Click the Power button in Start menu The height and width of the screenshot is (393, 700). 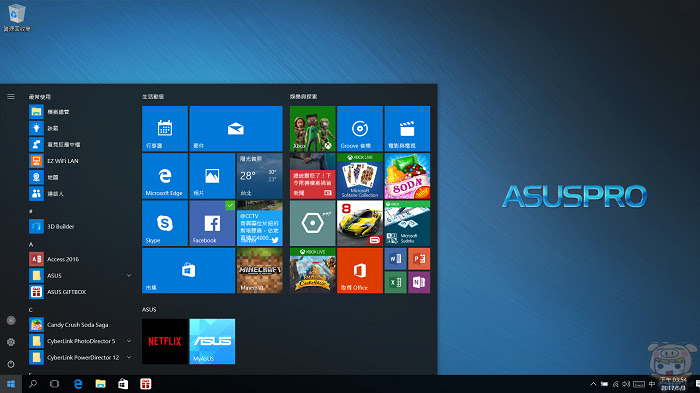pyautogui.click(x=11, y=364)
